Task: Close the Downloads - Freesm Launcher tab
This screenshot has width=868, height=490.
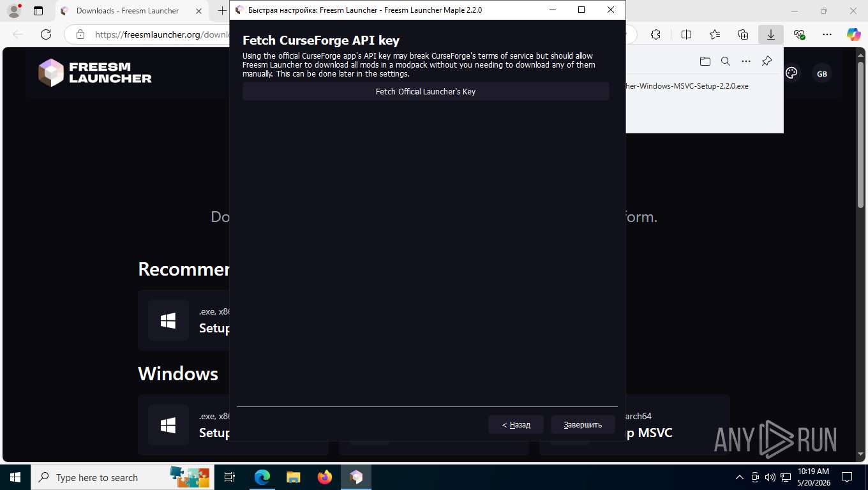Action: tap(198, 11)
